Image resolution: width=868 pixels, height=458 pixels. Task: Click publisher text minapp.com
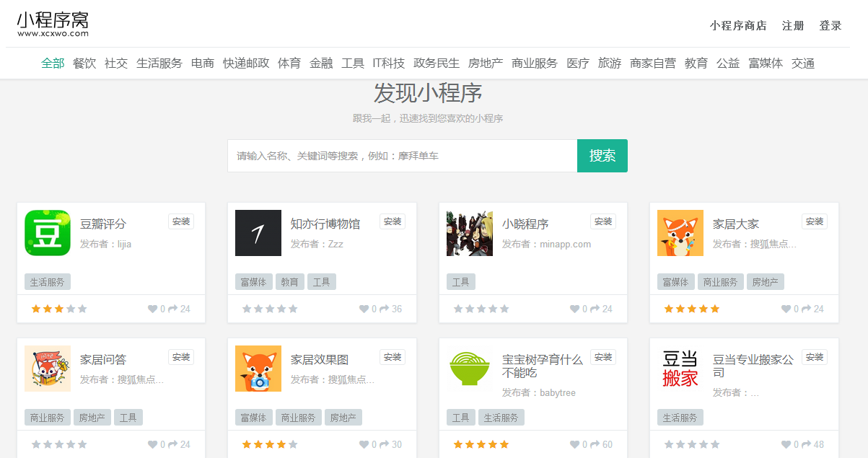(x=566, y=244)
